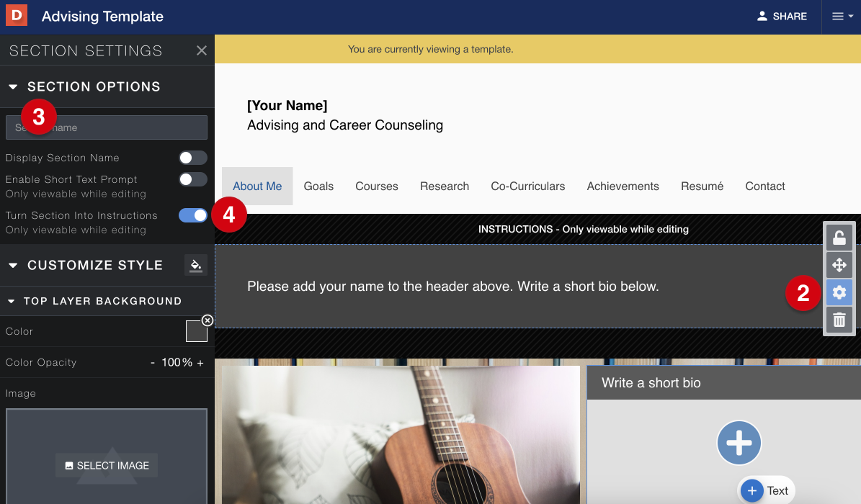Click the Advising Template title
The height and width of the screenshot is (504, 861).
point(103,17)
